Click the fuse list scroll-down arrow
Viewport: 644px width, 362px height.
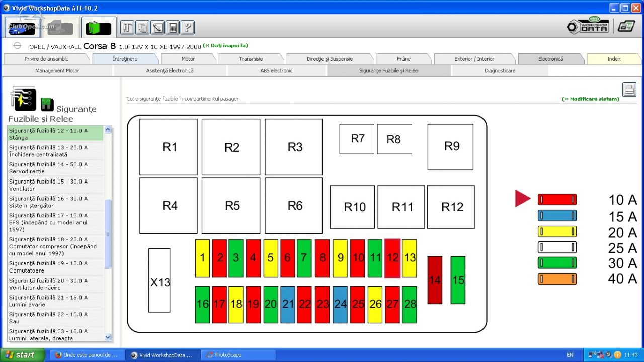pos(108,337)
